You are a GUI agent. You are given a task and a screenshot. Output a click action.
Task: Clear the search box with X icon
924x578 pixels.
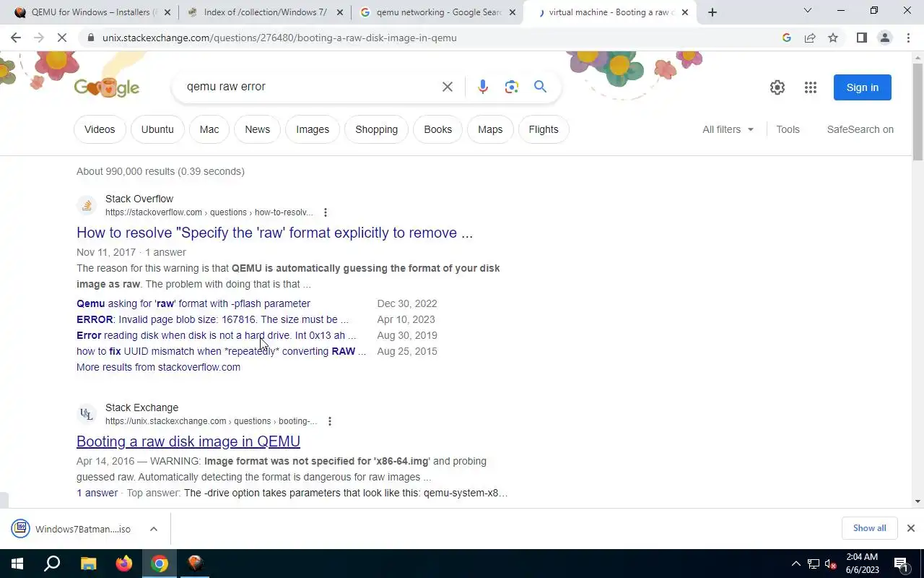point(448,87)
